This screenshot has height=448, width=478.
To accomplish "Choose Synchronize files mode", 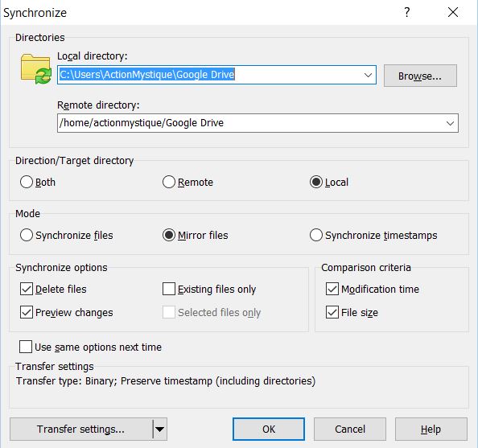I will 27,235.
